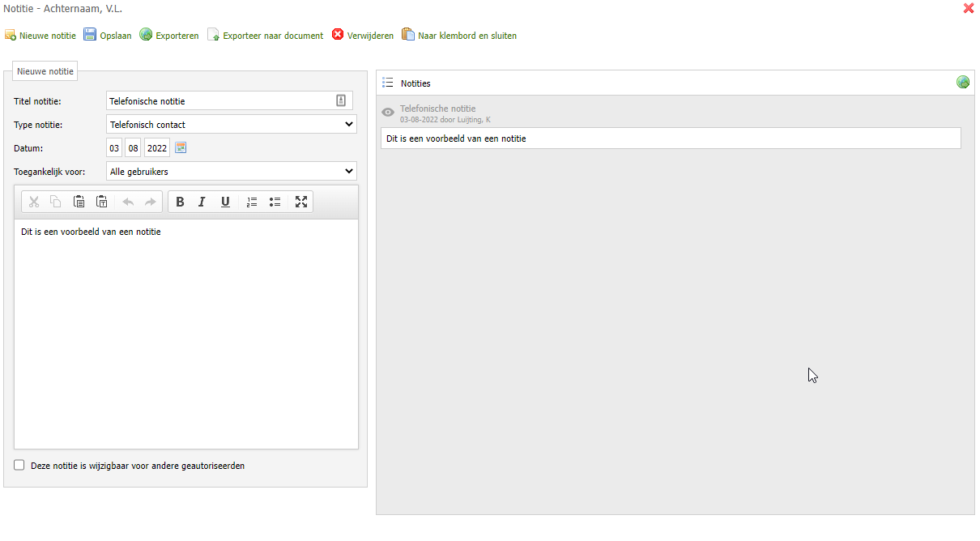The height and width of the screenshot is (541, 980).
Task: Click the Bold formatting icon
Action: [x=180, y=202]
